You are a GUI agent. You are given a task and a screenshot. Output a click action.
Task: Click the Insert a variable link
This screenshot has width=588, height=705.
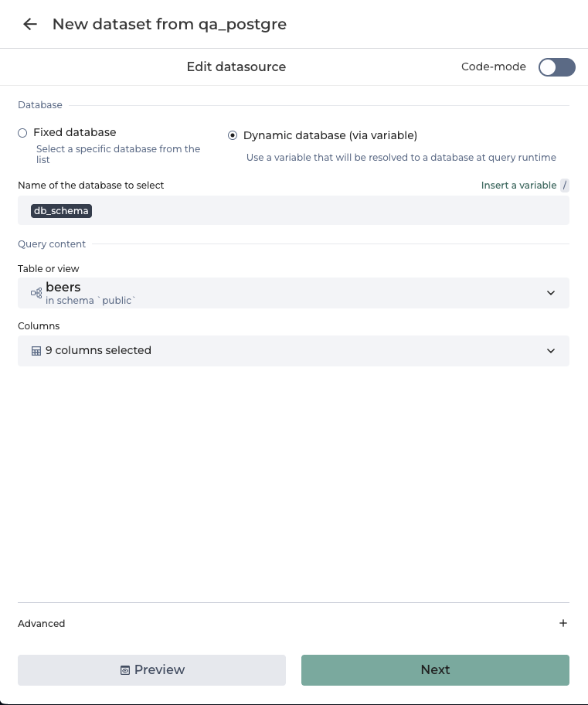tap(518, 186)
